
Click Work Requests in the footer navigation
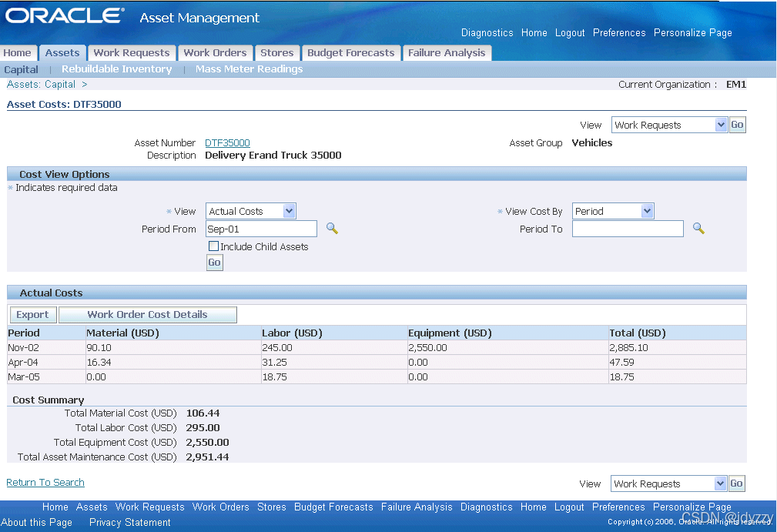[149, 507]
